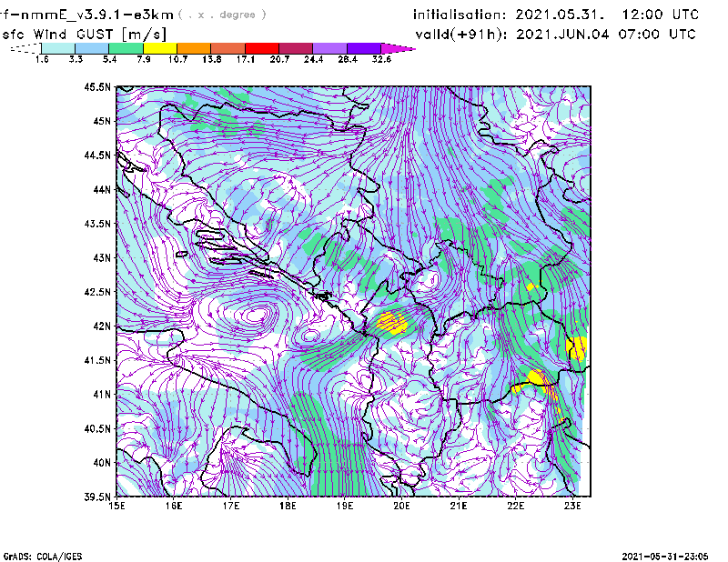Click the light cyan 1.6–3.3 legend swatch
This screenshot has width=728, height=562.
tap(58, 48)
